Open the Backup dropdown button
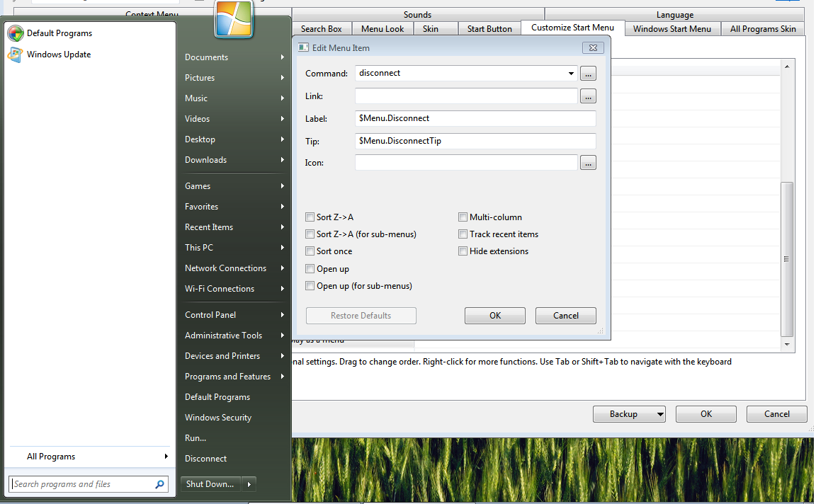816x504 pixels. [x=659, y=414]
